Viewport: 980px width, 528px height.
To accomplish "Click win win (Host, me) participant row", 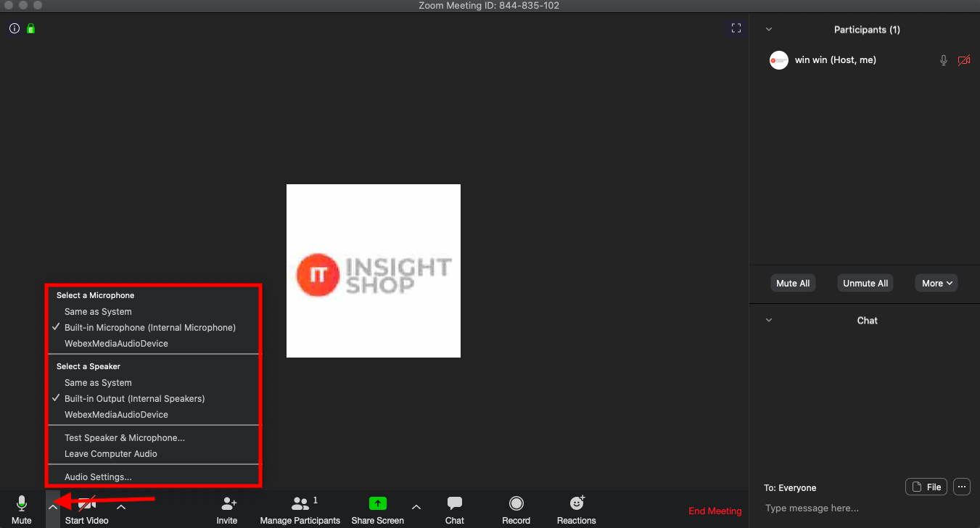I will (x=865, y=60).
